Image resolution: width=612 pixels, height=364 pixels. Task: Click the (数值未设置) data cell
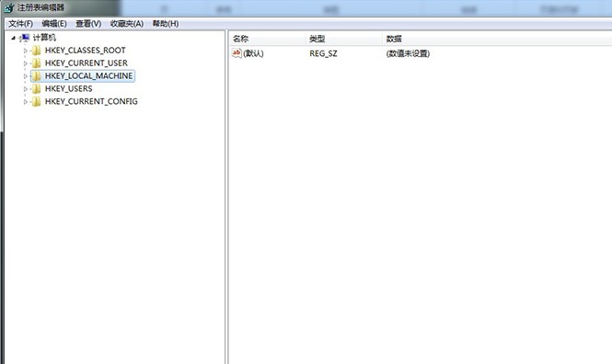point(408,53)
